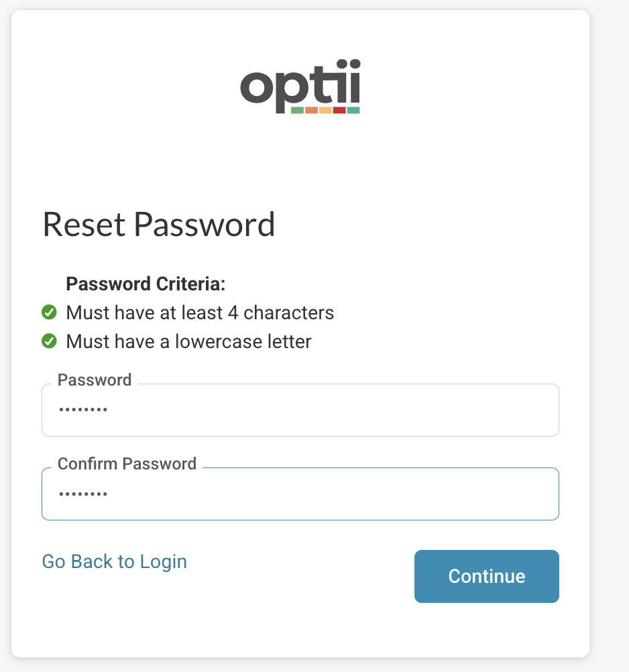Click the green checkmark beside the lowercase letter rule
This screenshot has width=629, height=672.
(50, 341)
